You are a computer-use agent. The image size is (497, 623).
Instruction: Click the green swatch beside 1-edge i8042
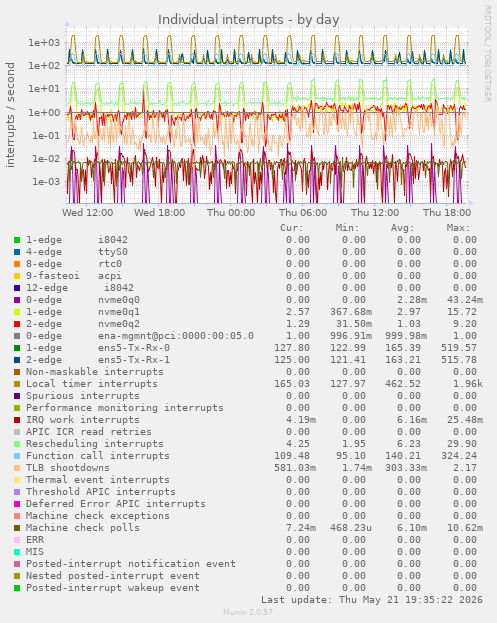point(17,240)
